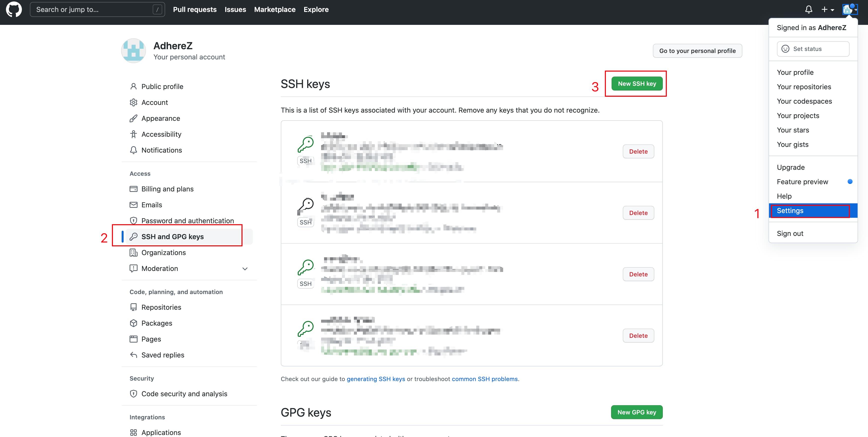The image size is (868, 437).
Task: Click the Password and authentication shield icon
Action: 134,220
